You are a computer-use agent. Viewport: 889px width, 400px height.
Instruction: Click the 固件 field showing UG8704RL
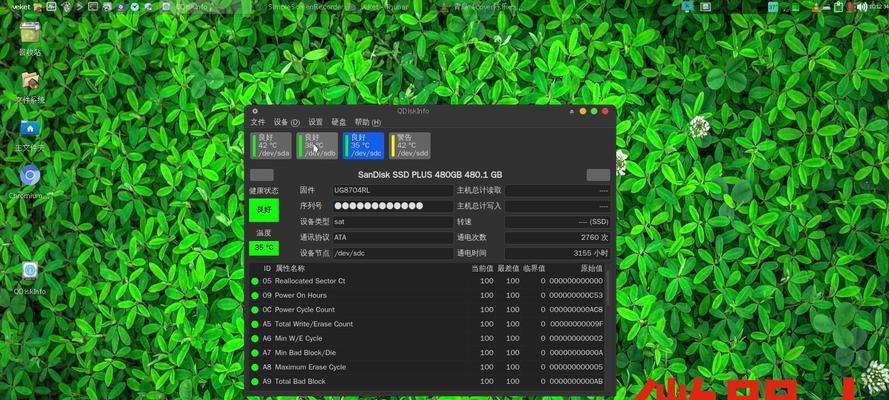pos(393,191)
